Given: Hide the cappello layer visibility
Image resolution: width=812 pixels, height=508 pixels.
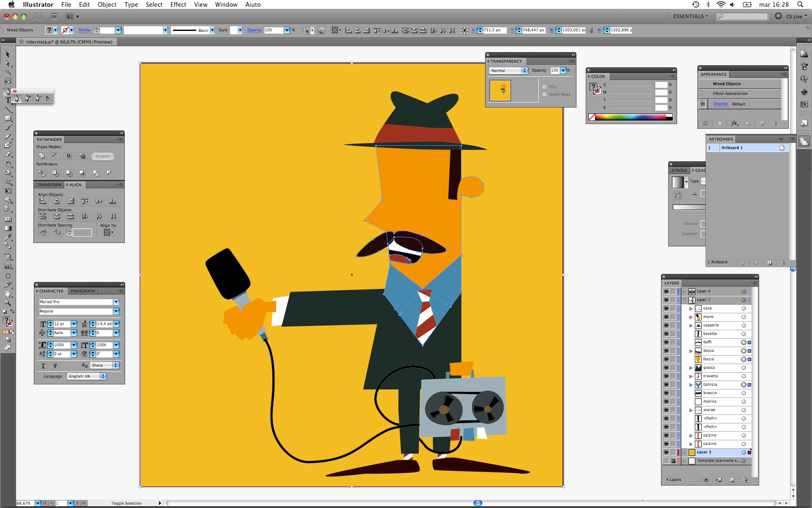Looking at the screenshot, I should [x=666, y=325].
